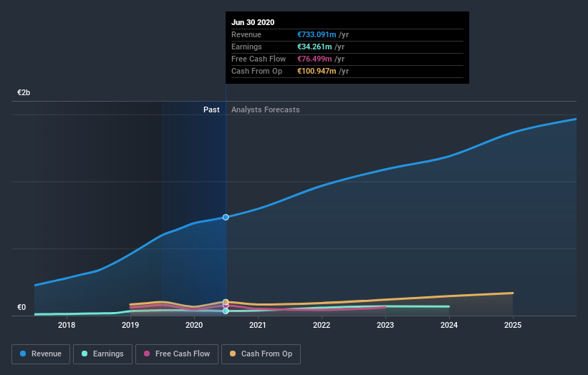Screen dimensions: 588x375
Task: Toggle the Free Cash Flow legend series
Action: point(177,354)
